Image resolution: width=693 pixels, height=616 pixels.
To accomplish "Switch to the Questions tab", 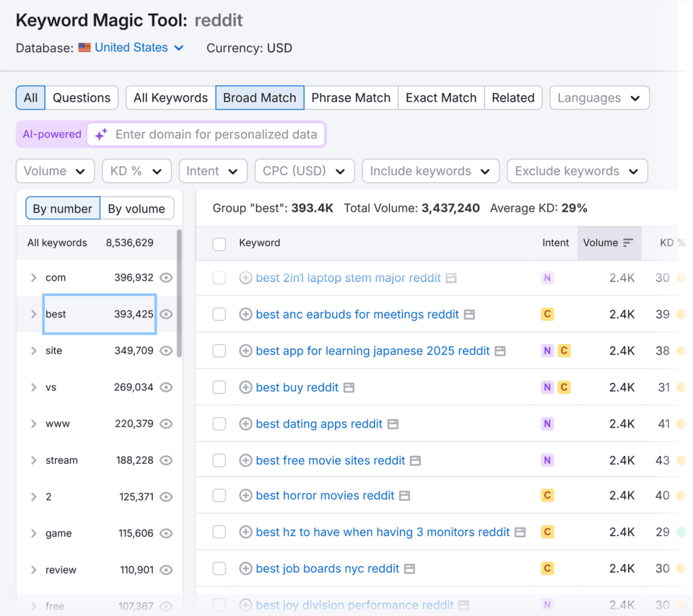I will [83, 97].
